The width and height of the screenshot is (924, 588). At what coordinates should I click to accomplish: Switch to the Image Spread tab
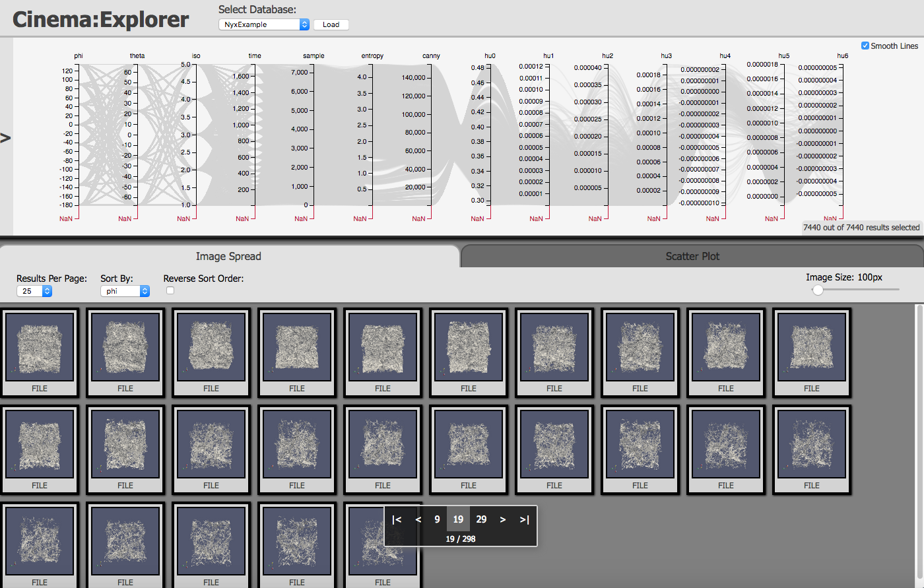click(228, 256)
